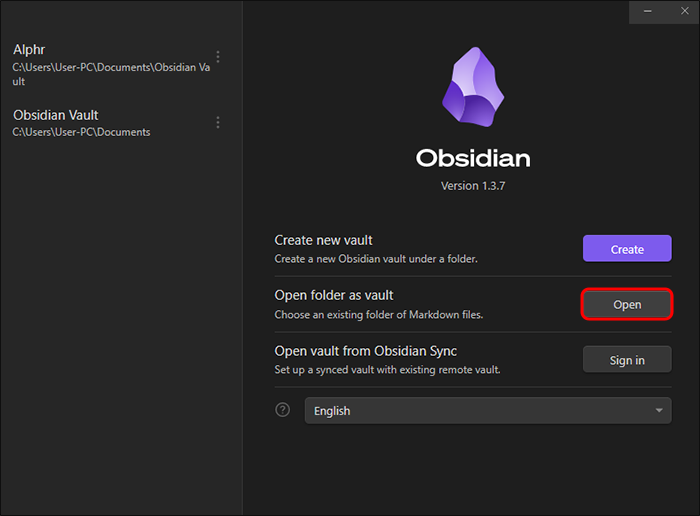Click the language selector's dropdown arrow

[658, 411]
